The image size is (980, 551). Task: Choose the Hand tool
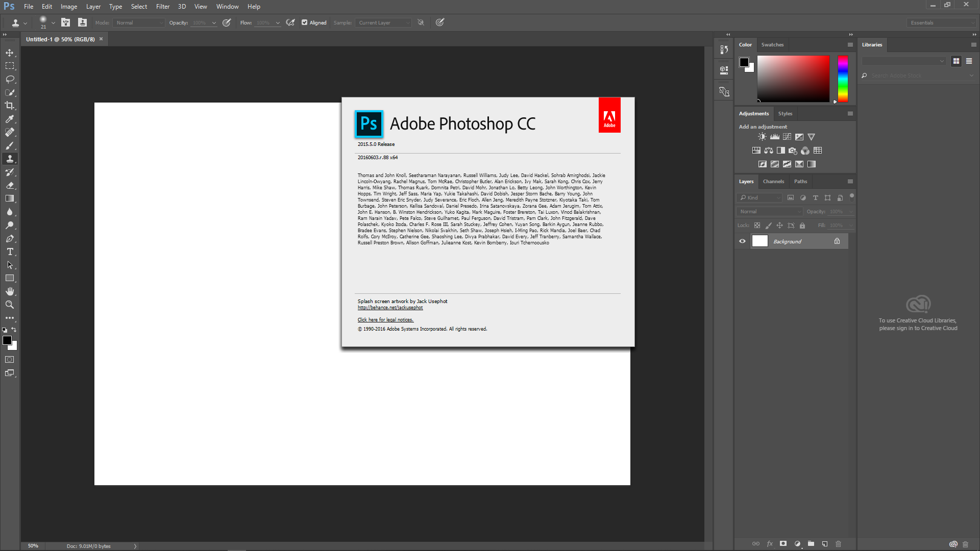10,291
